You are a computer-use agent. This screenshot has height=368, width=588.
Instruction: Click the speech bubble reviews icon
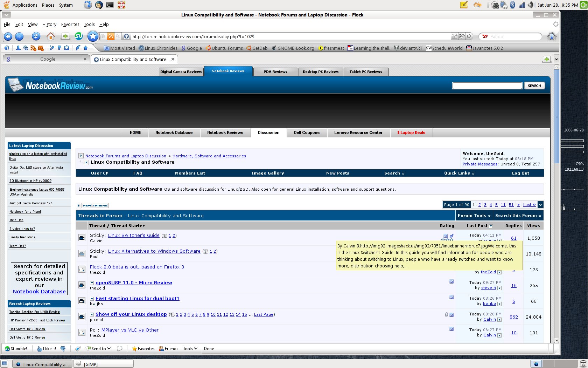click(119, 349)
